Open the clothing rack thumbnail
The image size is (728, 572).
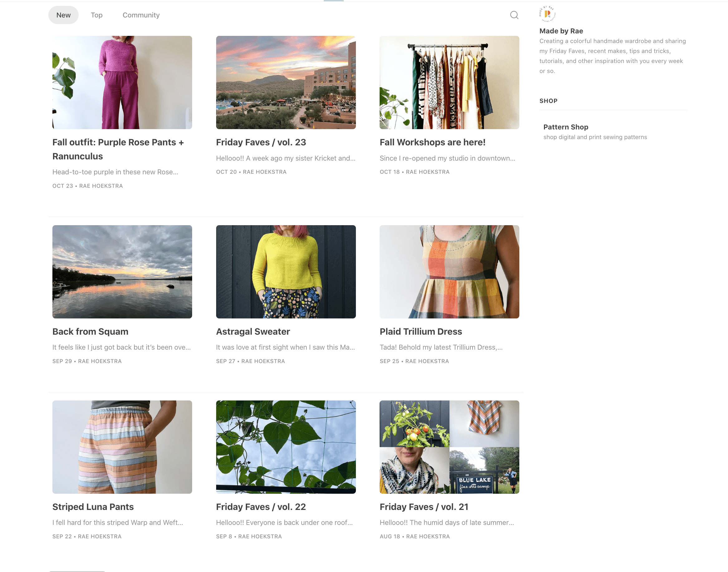(x=449, y=82)
